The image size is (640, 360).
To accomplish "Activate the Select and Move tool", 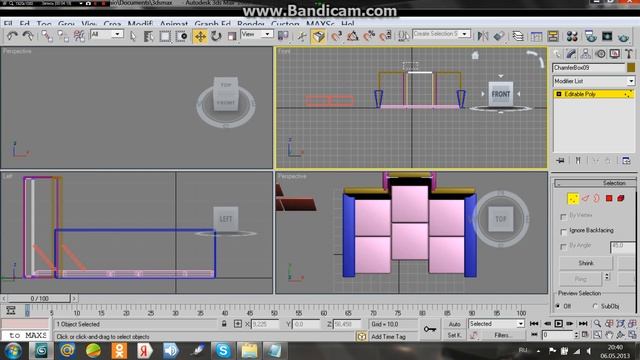I will [200, 36].
